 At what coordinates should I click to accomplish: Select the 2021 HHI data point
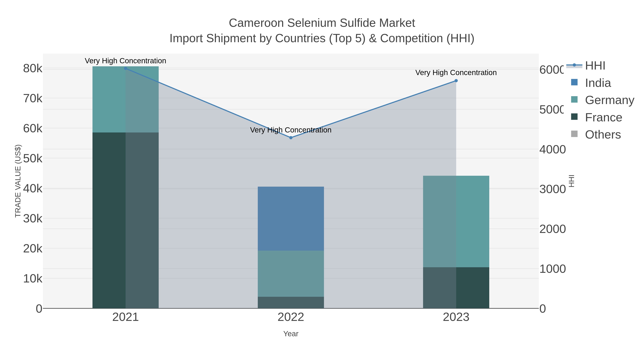pyautogui.click(x=126, y=68)
